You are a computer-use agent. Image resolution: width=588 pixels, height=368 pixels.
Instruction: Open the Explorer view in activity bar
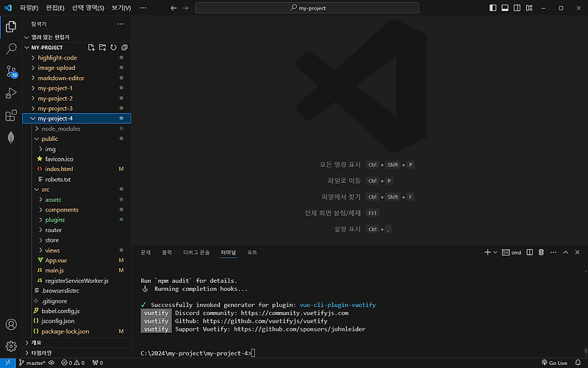click(x=11, y=26)
